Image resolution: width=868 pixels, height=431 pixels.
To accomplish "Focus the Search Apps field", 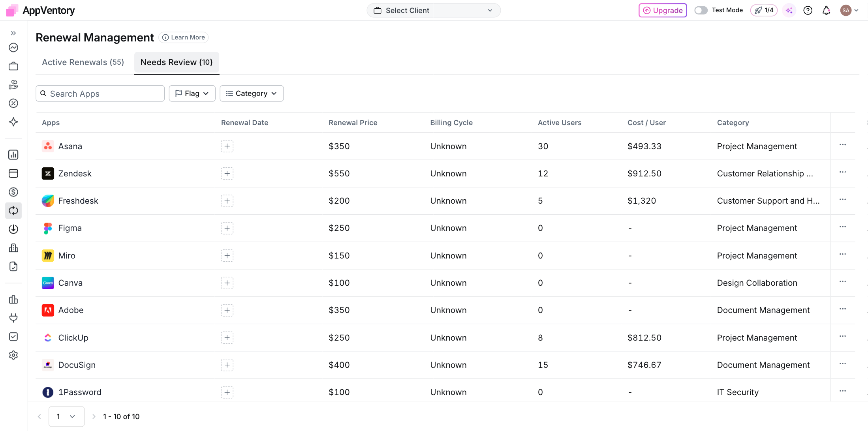I will point(100,94).
